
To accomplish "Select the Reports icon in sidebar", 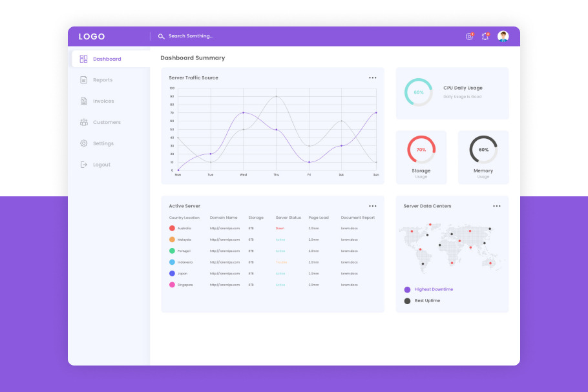I will coord(83,80).
